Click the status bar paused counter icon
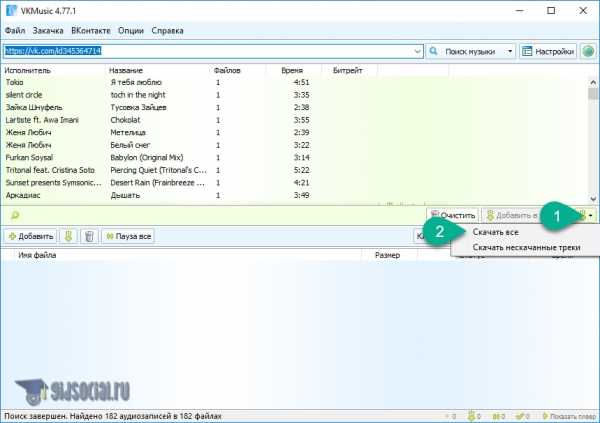The height and width of the screenshot is (423, 600). pyautogui.click(x=496, y=416)
